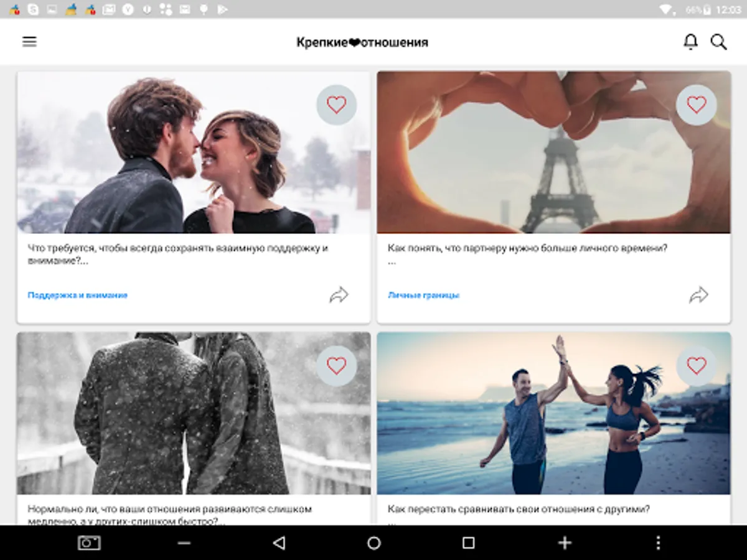Open notifications bell
The height and width of the screenshot is (560, 747).
point(690,42)
